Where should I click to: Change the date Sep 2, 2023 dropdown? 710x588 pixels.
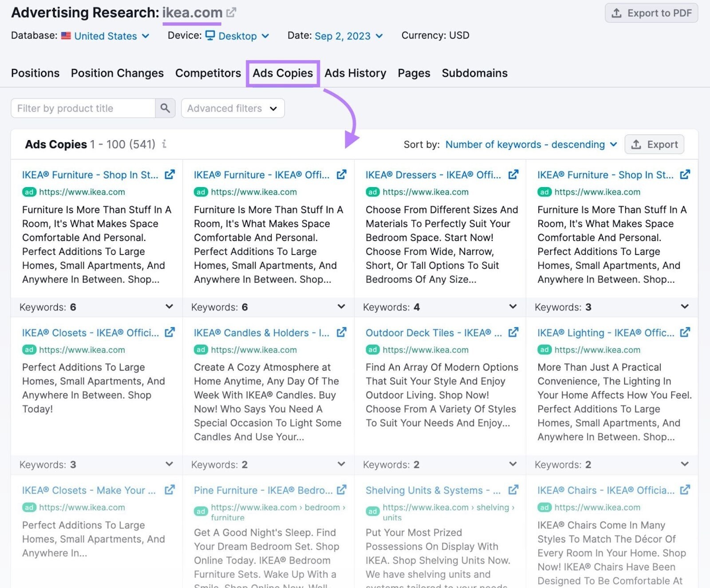point(348,36)
